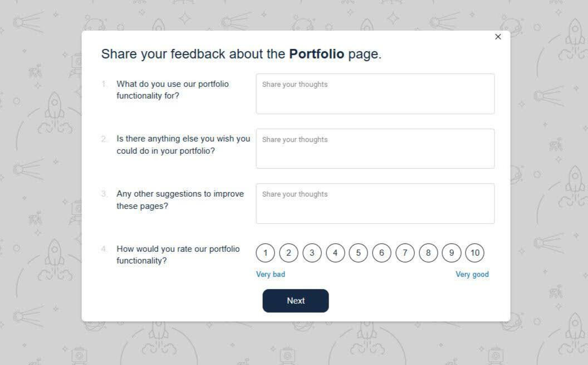The width and height of the screenshot is (588, 365).
Task: Focus the 'anything else you wish' text box
Action: click(x=375, y=149)
